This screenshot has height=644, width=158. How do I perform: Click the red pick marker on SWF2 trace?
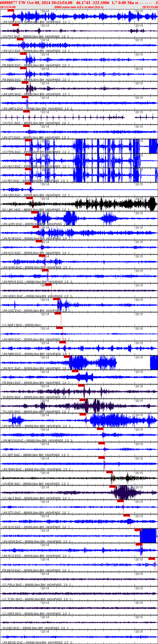coord(58,313)
